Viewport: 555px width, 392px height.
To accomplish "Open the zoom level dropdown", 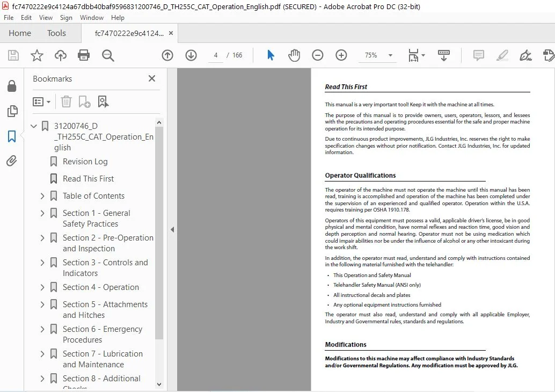I will (x=390, y=55).
